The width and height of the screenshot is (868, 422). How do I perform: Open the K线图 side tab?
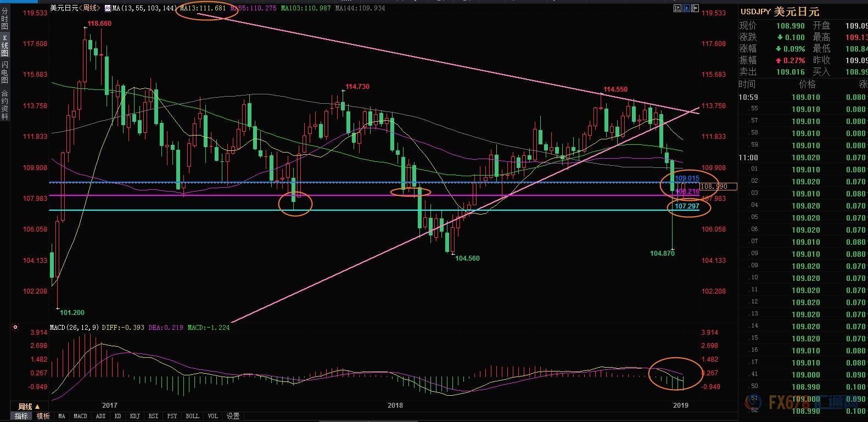[x=4, y=45]
